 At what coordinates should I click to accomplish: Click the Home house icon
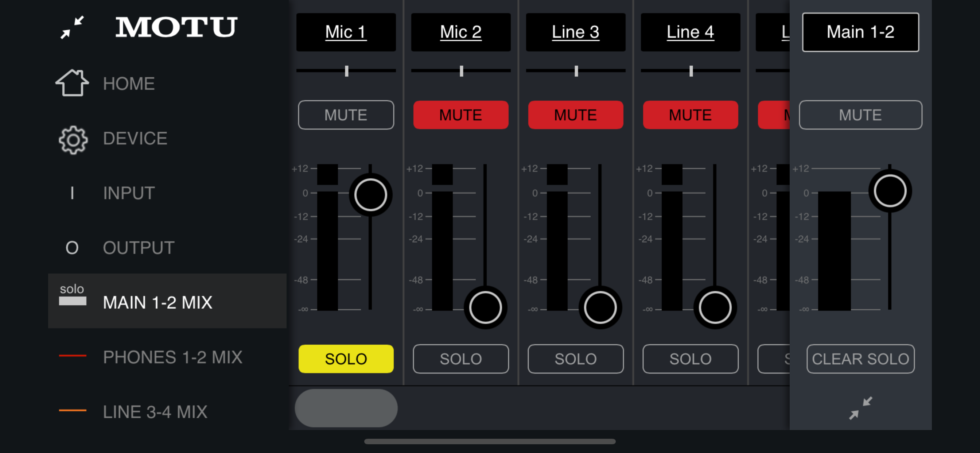[72, 83]
